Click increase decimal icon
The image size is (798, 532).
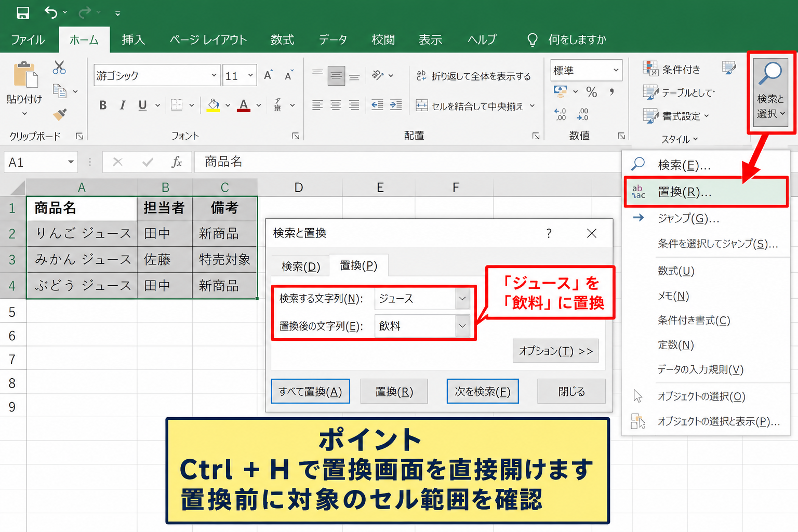(560, 114)
